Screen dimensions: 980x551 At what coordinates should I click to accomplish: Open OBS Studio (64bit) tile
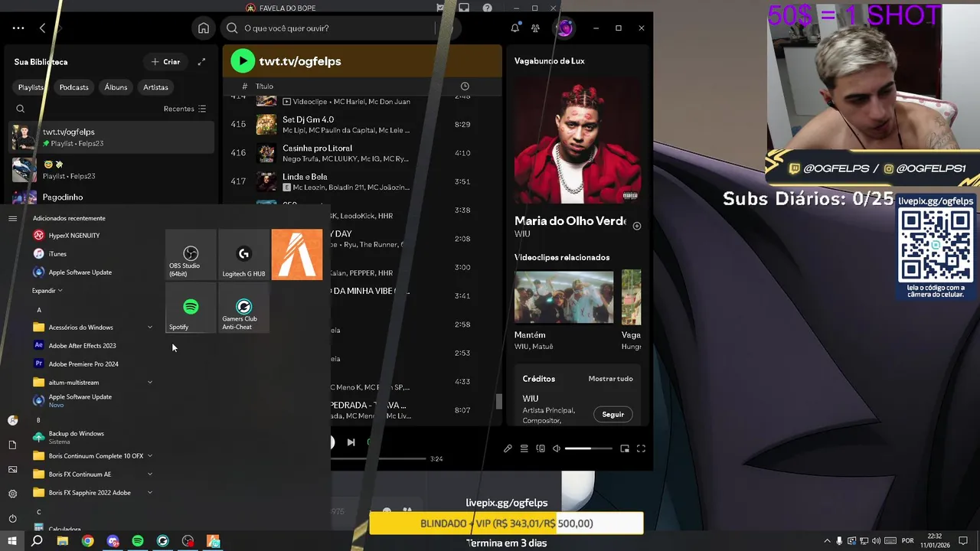pyautogui.click(x=191, y=255)
